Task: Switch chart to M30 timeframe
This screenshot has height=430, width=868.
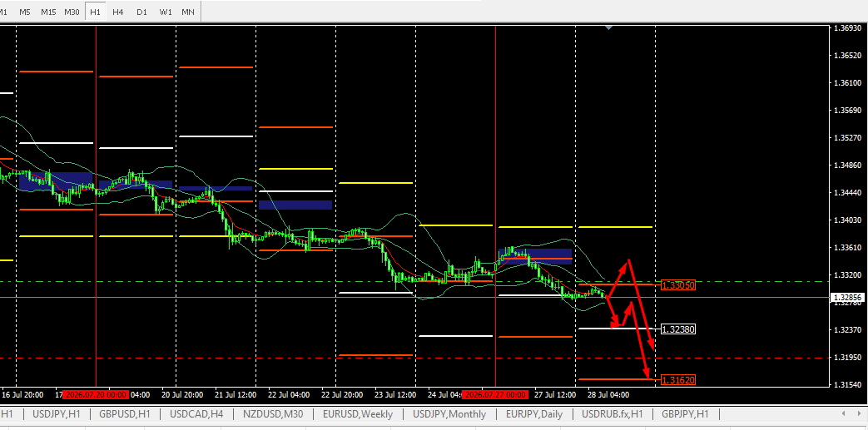Action: (x=72, y=12)
